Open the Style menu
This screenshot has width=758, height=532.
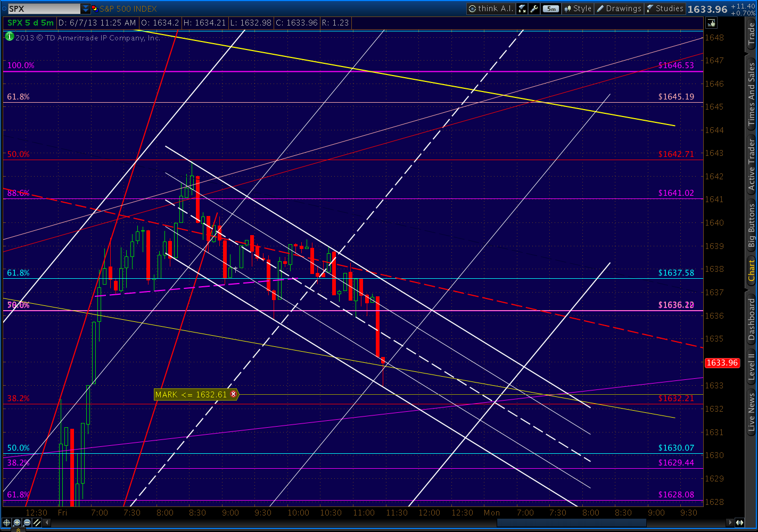point(578,9)
